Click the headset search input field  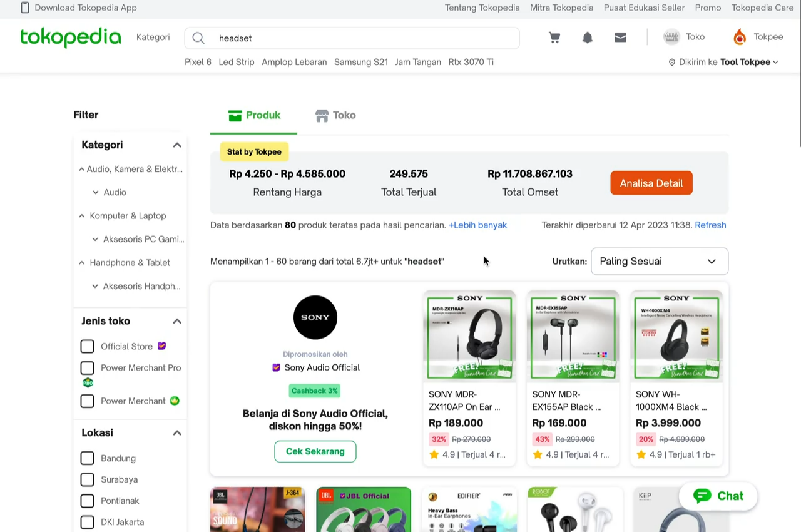352,38
